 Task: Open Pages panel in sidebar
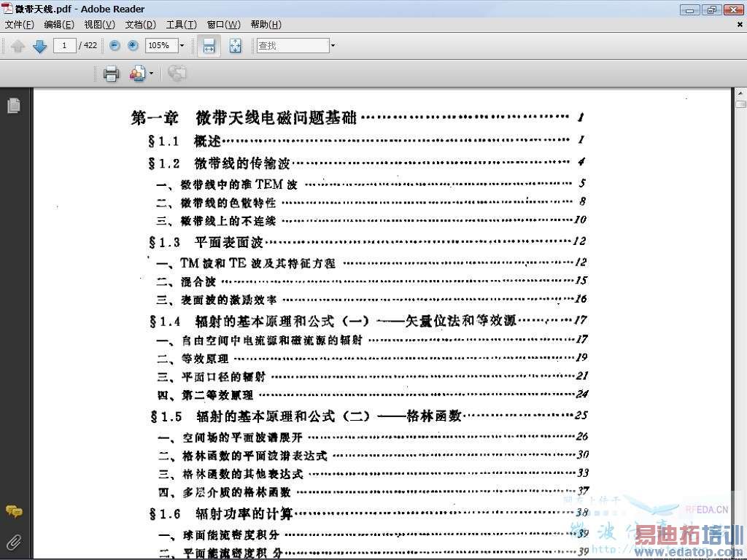click(14, 105)
